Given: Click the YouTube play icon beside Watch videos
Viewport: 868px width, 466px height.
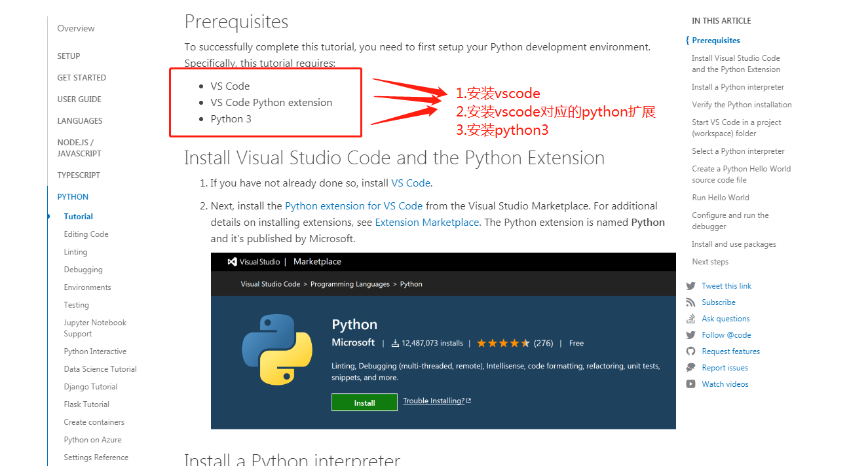Looking at the screenshot, I should tap(690, 384).
